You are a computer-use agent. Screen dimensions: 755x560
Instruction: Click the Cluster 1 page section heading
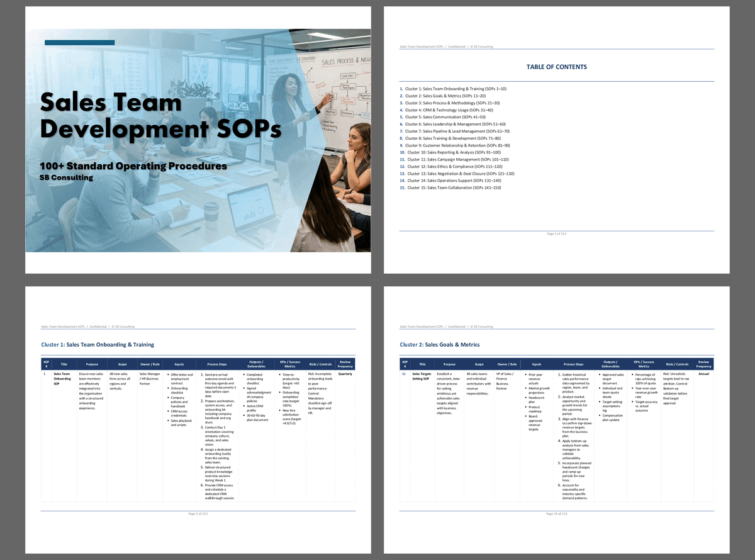click(98, 345)
